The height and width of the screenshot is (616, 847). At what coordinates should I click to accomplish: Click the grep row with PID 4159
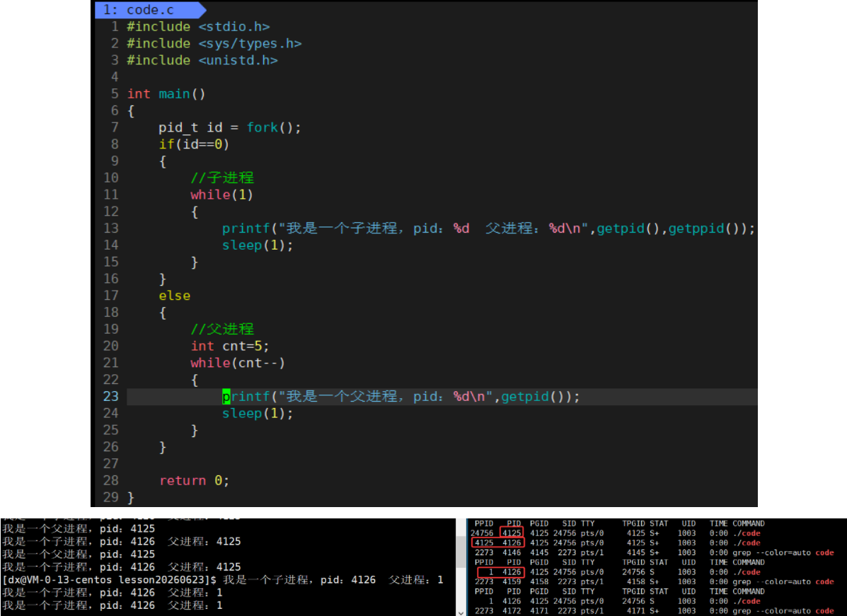(654, 581)
